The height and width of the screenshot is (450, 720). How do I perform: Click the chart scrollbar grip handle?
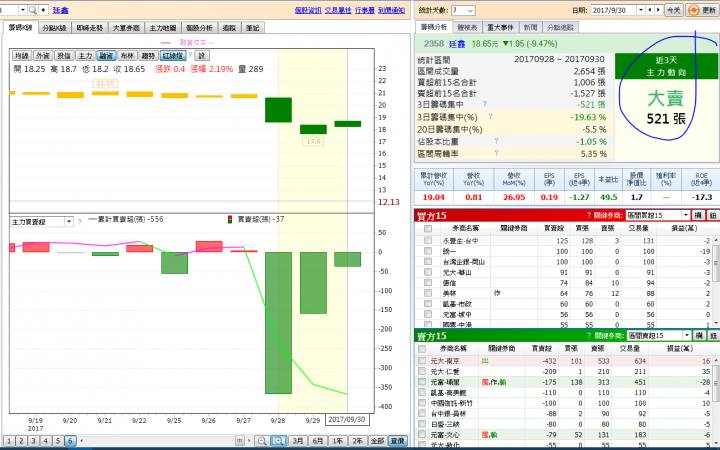click(240, 441)
